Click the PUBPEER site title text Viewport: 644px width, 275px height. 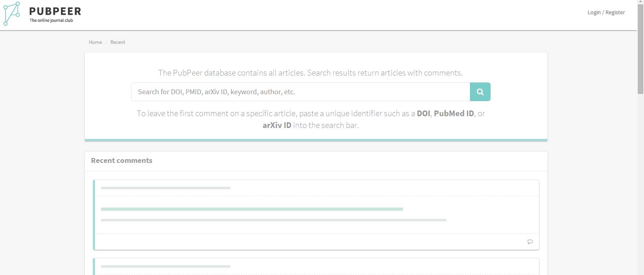55,11
